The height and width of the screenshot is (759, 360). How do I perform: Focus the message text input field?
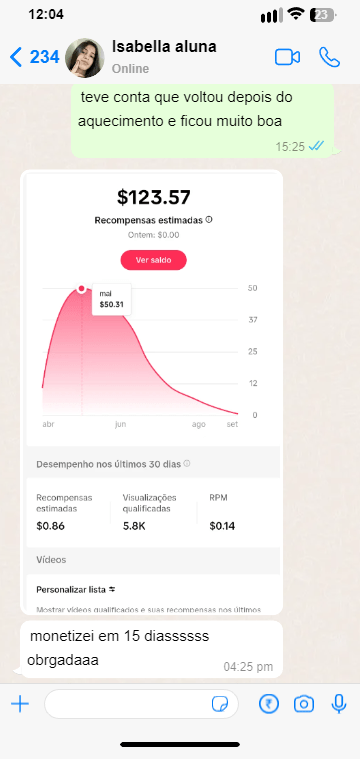pyautogui.click(x=141, y=704)
